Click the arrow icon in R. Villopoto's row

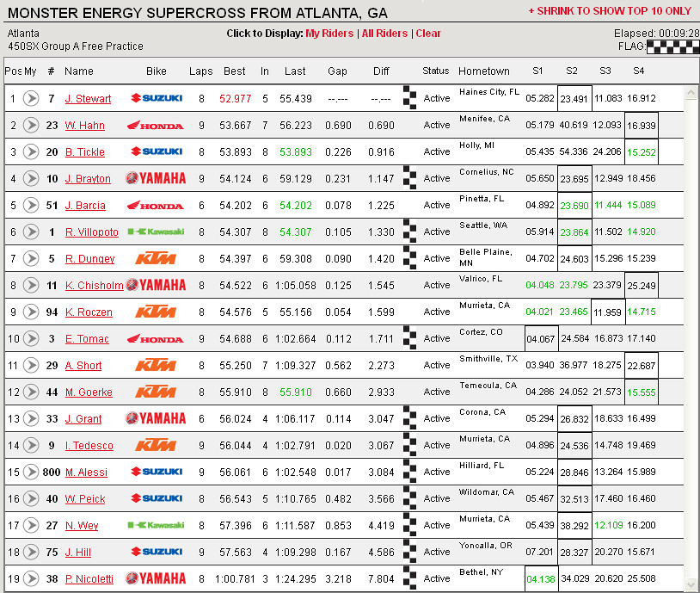[x=31, y=232]
